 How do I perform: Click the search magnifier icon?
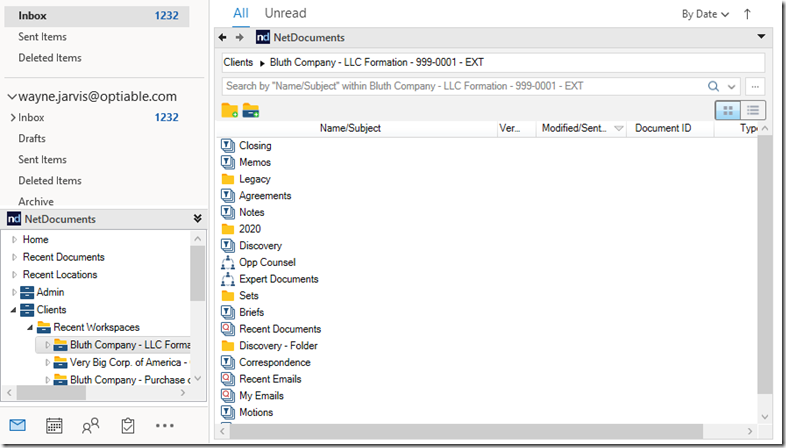(x=713, y=86)
